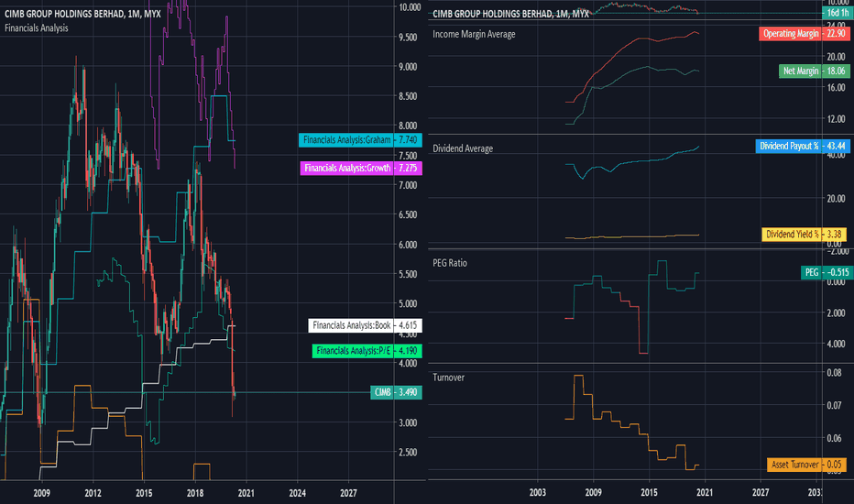
Task: Click the 5.500 price scale value
Action: click(x=410, y=274)
